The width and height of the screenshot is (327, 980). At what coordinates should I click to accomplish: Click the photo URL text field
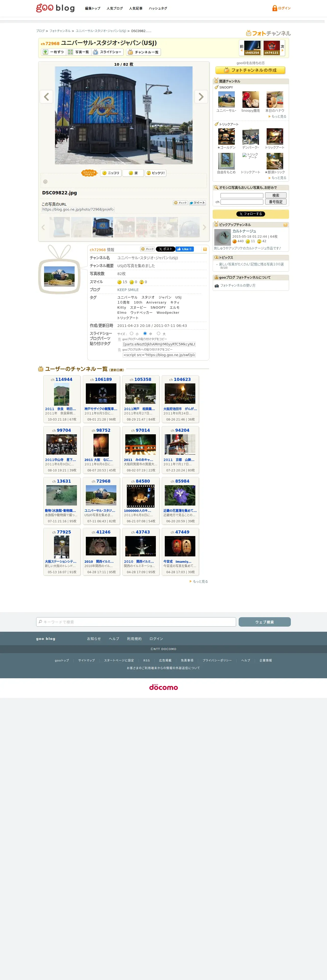click(x=78, y=209)
